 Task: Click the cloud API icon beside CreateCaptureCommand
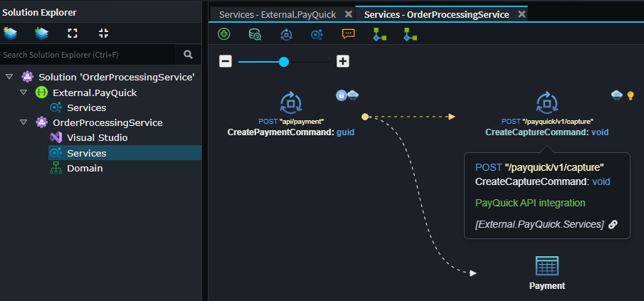617,95
